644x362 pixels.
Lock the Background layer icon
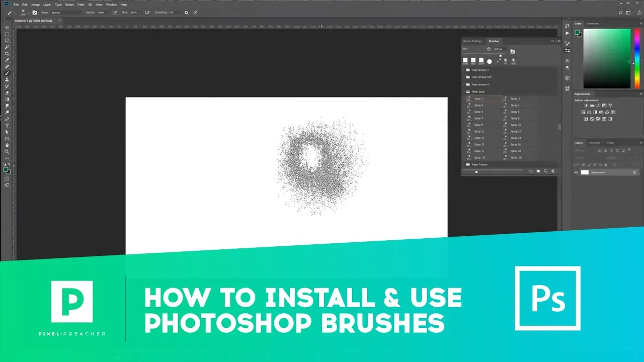(634, 172)
